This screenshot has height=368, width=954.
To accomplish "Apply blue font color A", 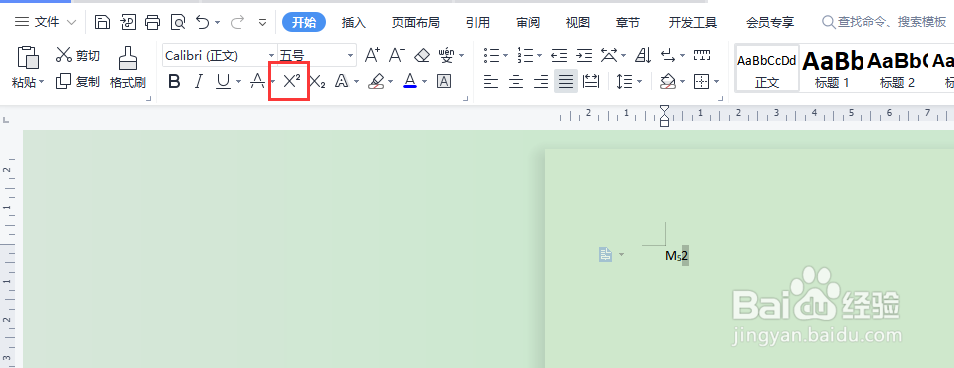I will [410, 81].
